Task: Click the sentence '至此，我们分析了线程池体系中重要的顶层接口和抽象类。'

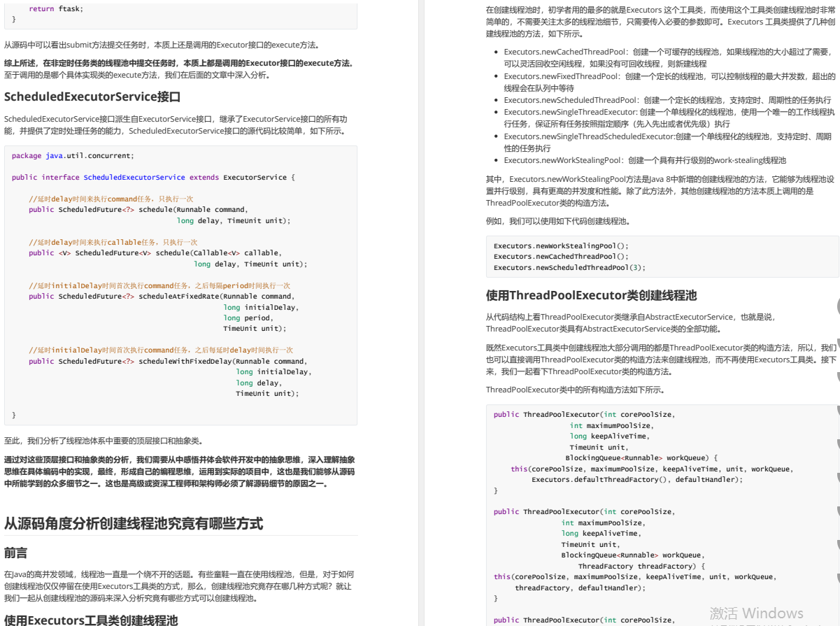Action: (x=104, y=441)
